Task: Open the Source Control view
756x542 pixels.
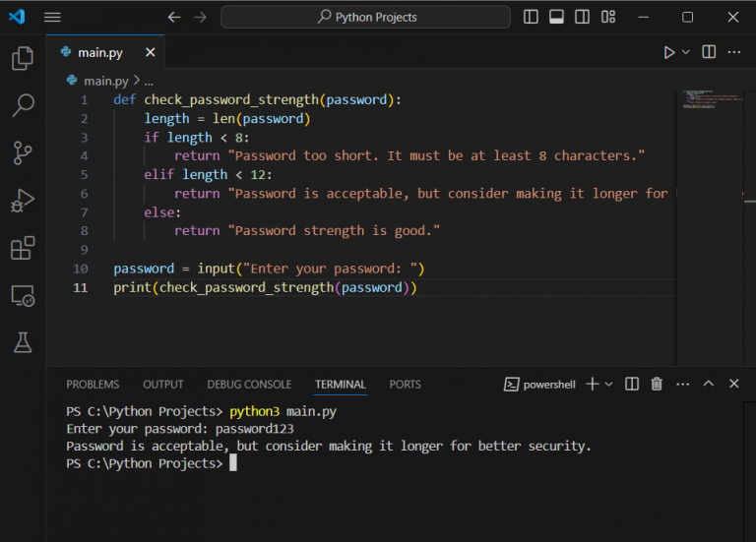Action: point(22,152)
